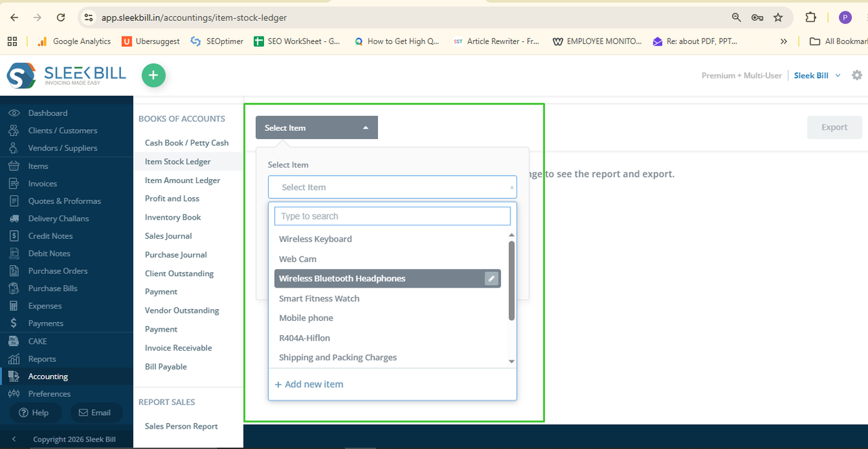The width and height of the screenshot is (868, 449).
Task: Show more bookmarks with double chevron
Action: [x=784, y=41]
